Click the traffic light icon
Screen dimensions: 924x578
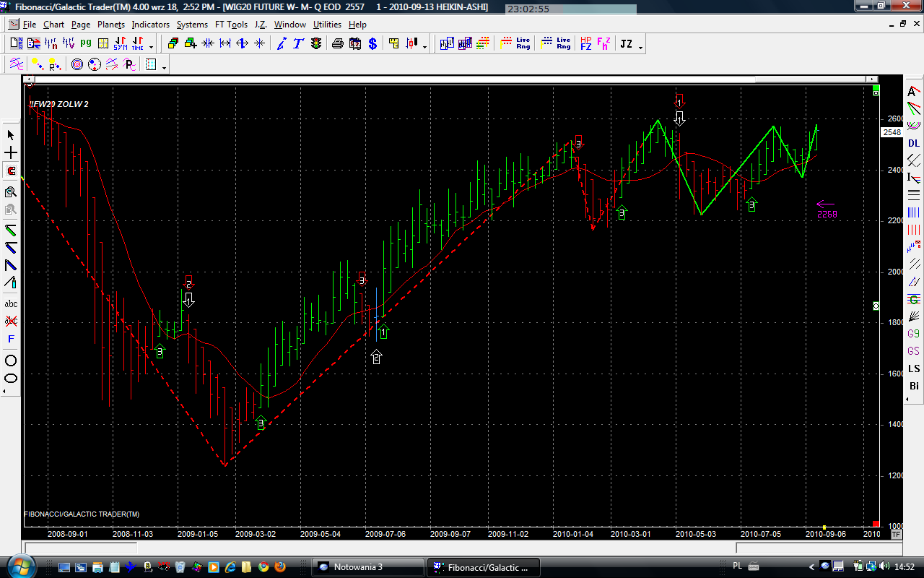[x=316, y=44]
